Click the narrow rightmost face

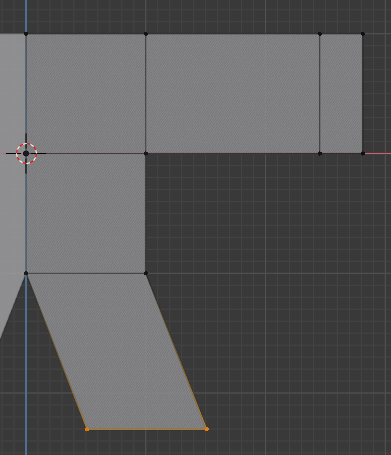pos(341,94)
